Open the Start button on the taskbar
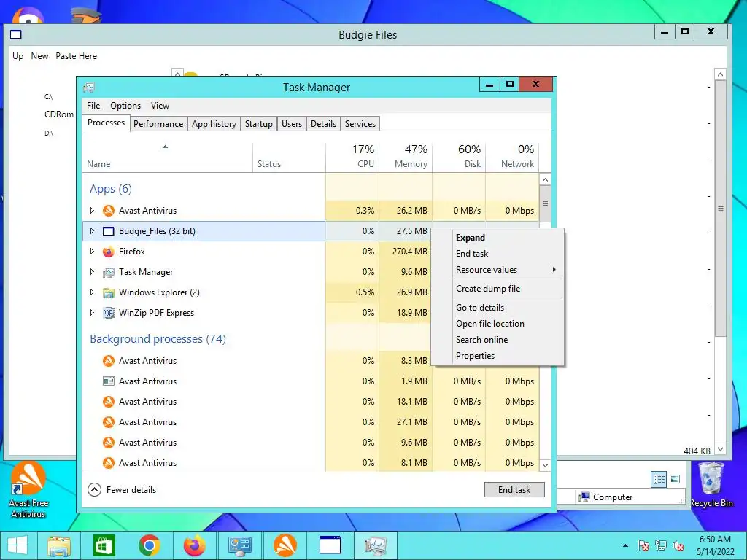 (x=18, y=545)
